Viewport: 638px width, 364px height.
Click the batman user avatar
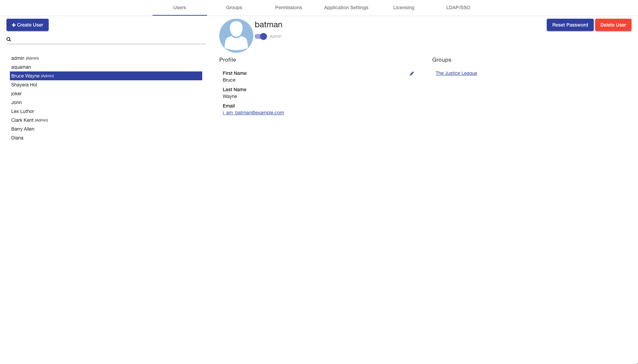236,36
